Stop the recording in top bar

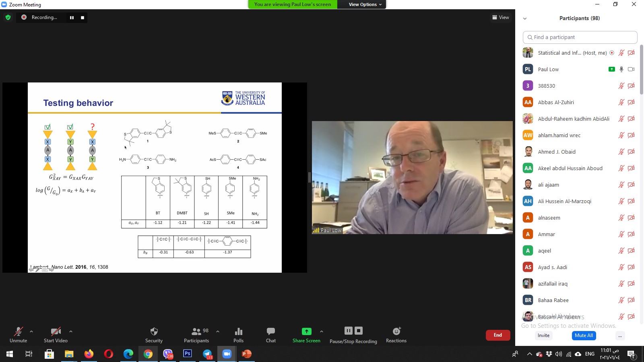(x=83, y=18)
